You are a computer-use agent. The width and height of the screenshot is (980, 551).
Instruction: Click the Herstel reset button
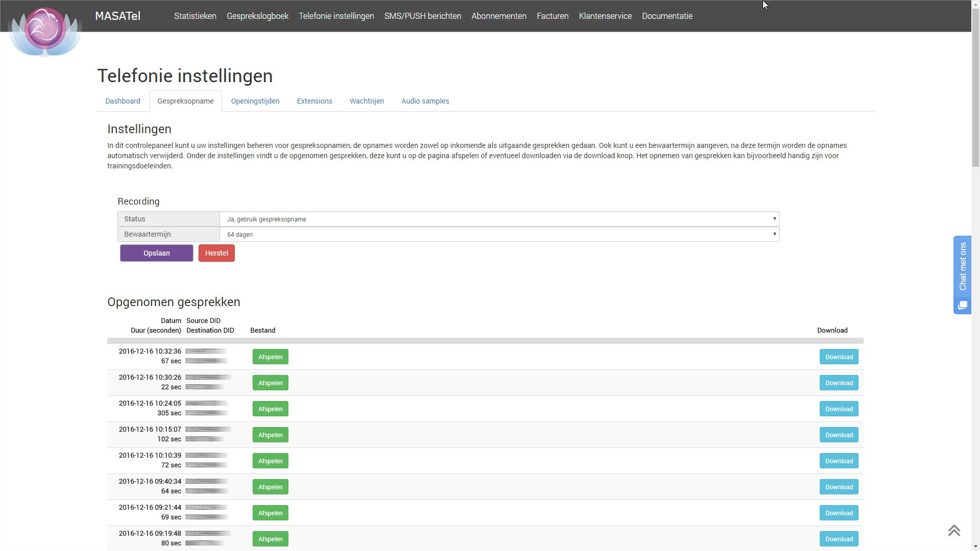tap(216, 253)
